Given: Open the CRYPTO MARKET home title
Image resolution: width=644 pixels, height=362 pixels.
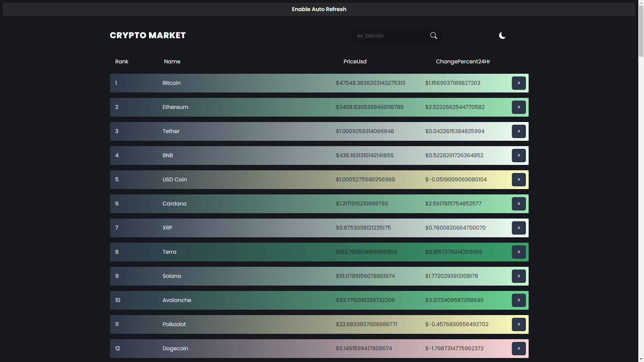Looking at the screenshot, I should [148, 36].
